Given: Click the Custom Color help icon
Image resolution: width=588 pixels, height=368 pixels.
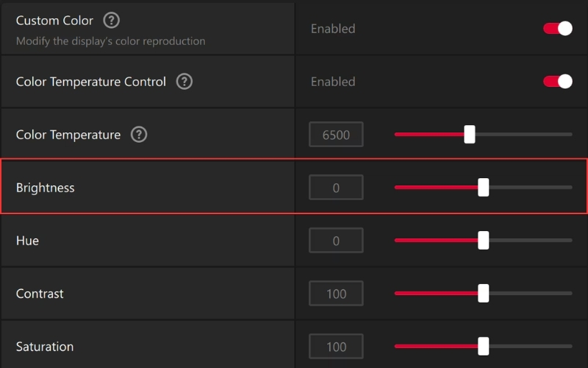Looking at the screenshot, I should (111, 20).
